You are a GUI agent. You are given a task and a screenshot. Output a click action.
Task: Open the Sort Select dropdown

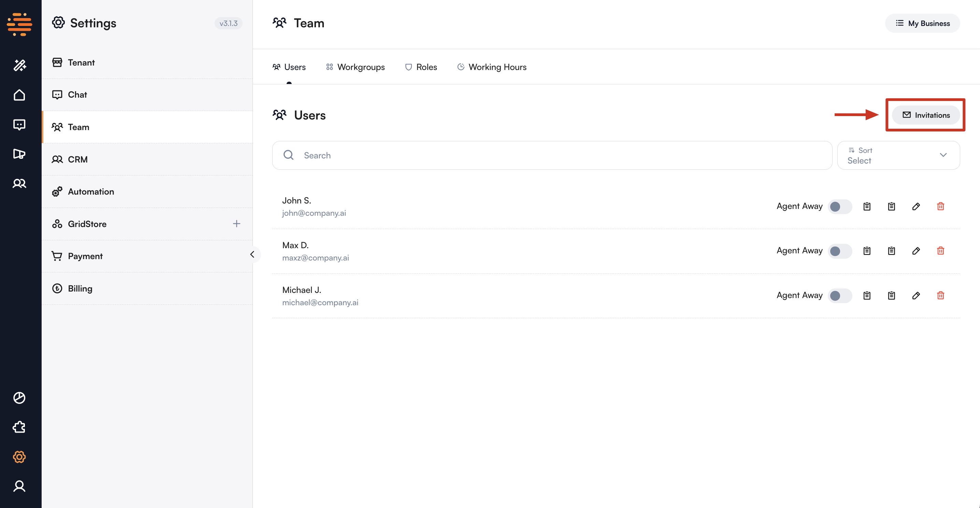click(898, 155)
